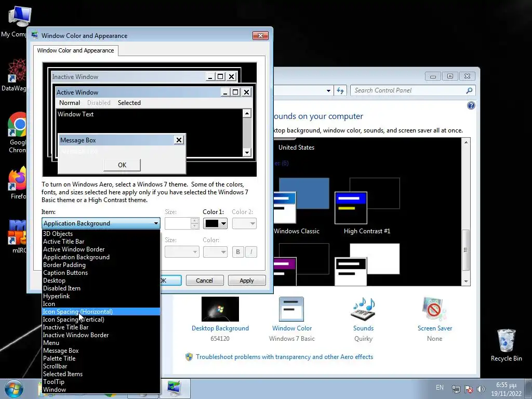532x399 pixels.
Task: Select the High Contrast White theme thumbnail
Action: point(367,264)
